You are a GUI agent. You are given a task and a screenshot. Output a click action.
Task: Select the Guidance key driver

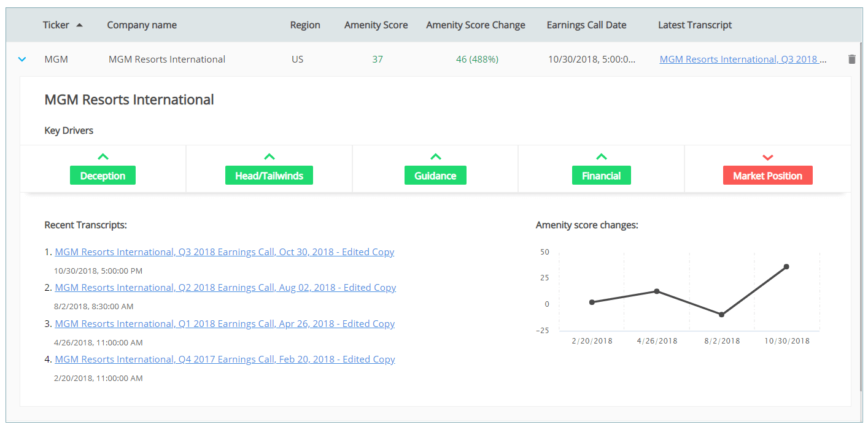pos(435,175)
